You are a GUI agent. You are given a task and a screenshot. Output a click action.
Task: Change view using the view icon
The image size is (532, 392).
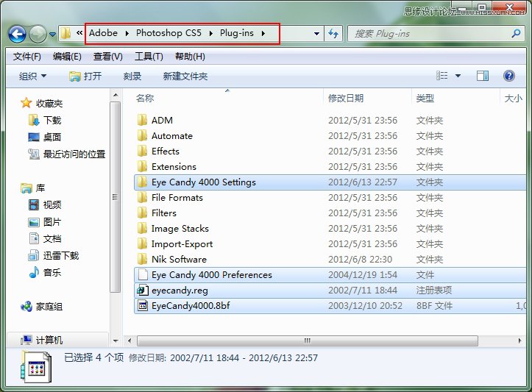pos(441,76)
